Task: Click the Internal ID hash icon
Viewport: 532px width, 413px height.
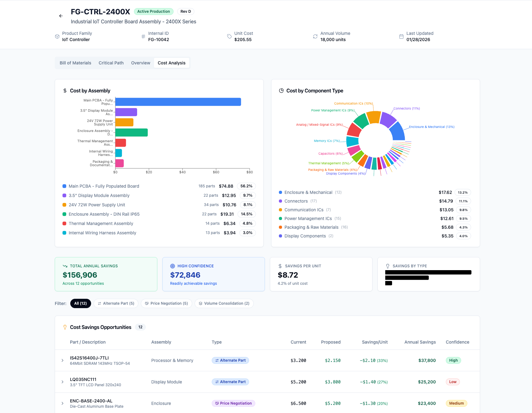Action: click(143, 36)
